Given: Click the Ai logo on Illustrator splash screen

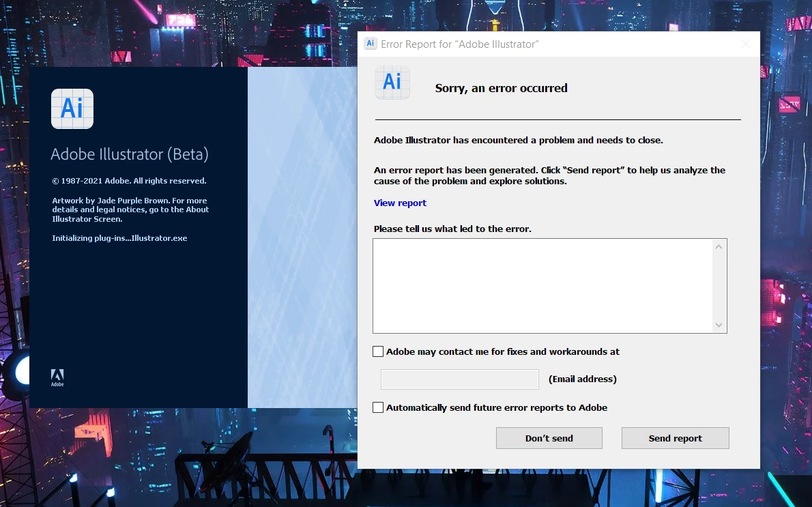Looking at the screenshot, I should click(x=72, y=108).
